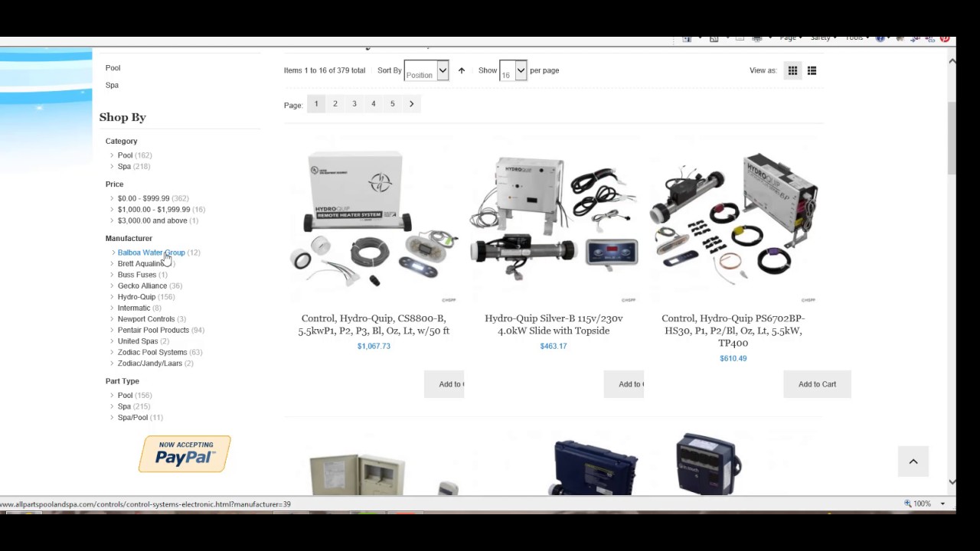Go to page 4
Screen dimensions: 980x551
[373, 103]
